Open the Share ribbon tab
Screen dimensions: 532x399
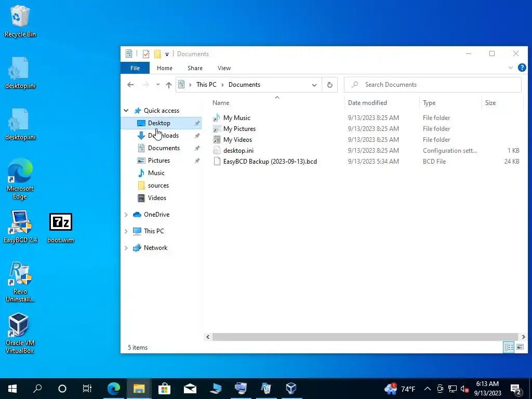pyautogui.click(x=195, y=68)
